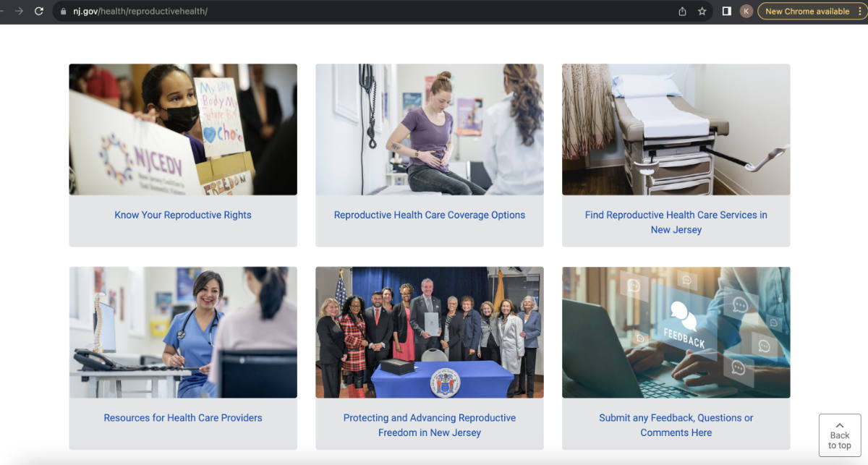Reload the page with refresh icon

pyautogui.click(x=39, y=12)
